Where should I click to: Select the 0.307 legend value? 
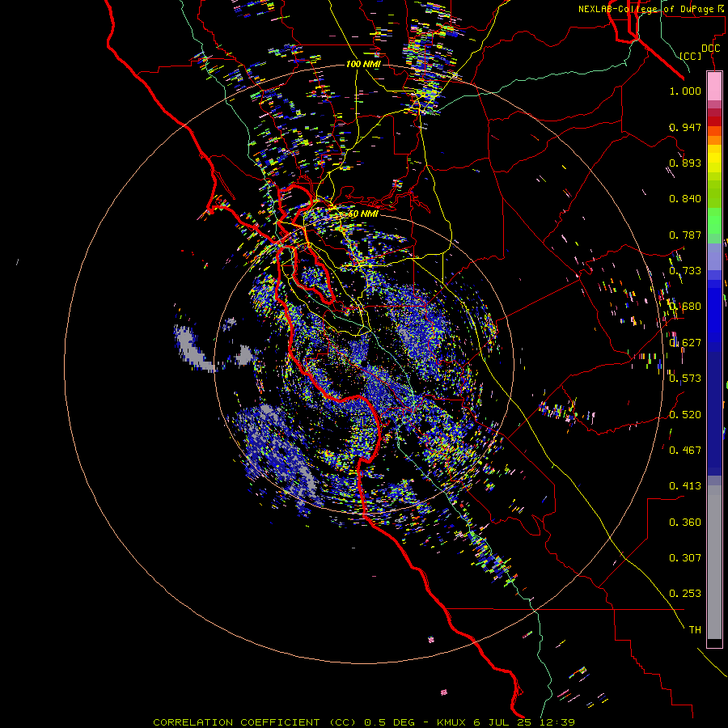(x=685, y=557)
